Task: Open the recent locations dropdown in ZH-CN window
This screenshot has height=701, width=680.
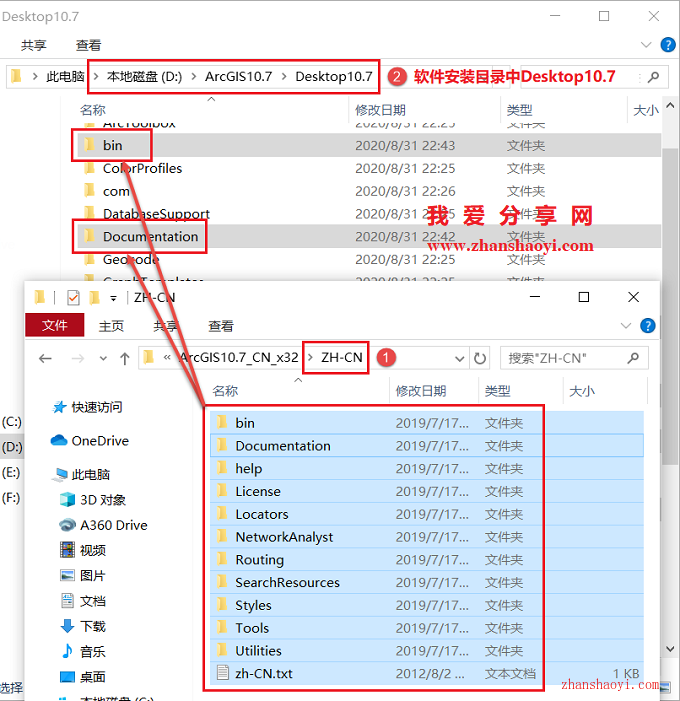Action: click(x=103, y=359)
